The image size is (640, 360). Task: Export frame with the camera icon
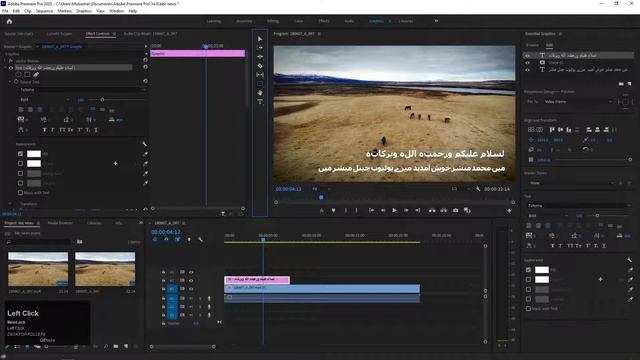coord(456,210)
